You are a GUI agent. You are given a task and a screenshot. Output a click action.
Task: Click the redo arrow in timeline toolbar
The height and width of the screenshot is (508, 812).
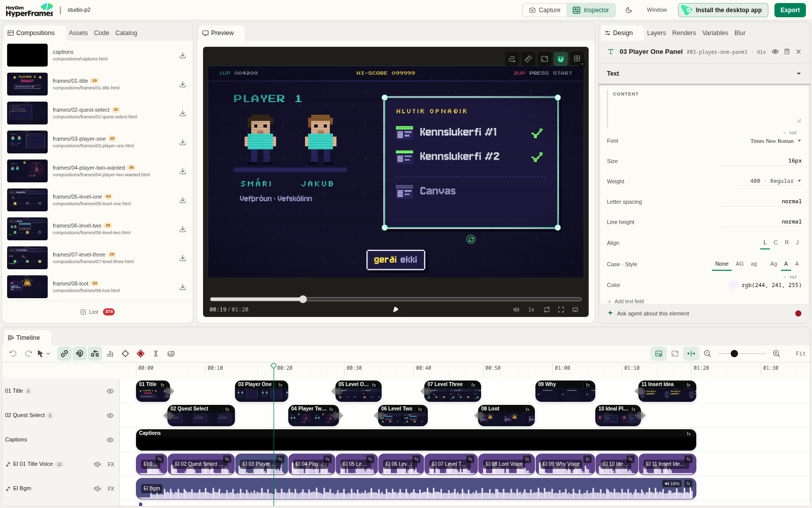coord(28,354)
